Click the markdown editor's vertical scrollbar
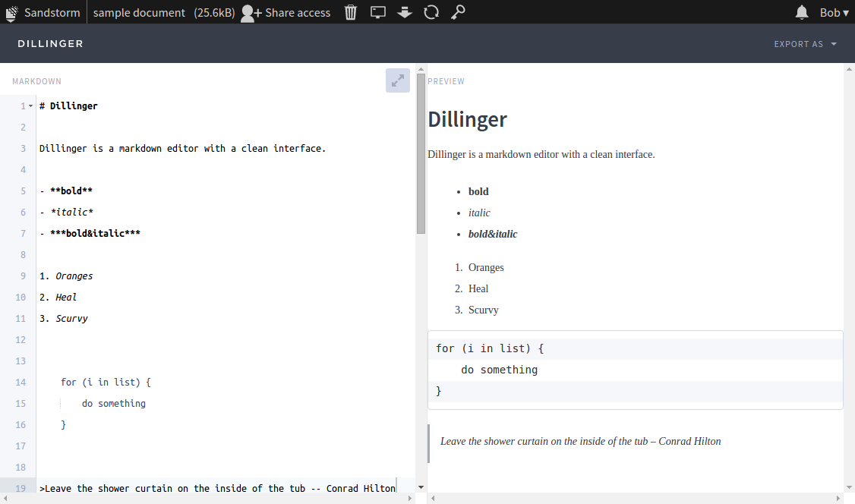The height and width of the screenshot is (504, 855). coord(420,152)
